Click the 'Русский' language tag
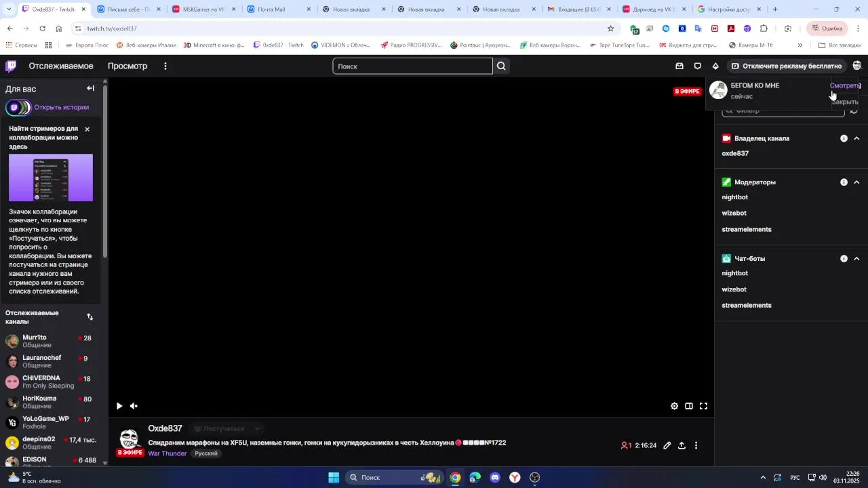 tap(207, 453)
